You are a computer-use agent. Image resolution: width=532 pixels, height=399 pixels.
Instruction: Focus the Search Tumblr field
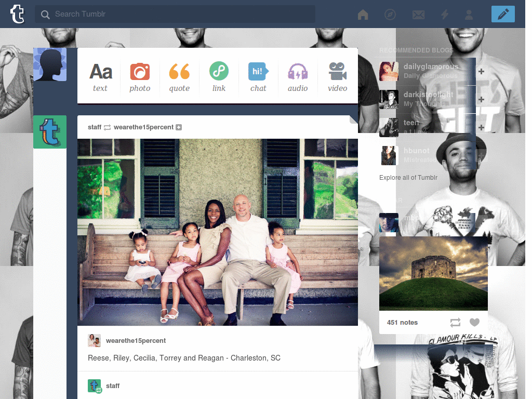(x=175, y=14)
